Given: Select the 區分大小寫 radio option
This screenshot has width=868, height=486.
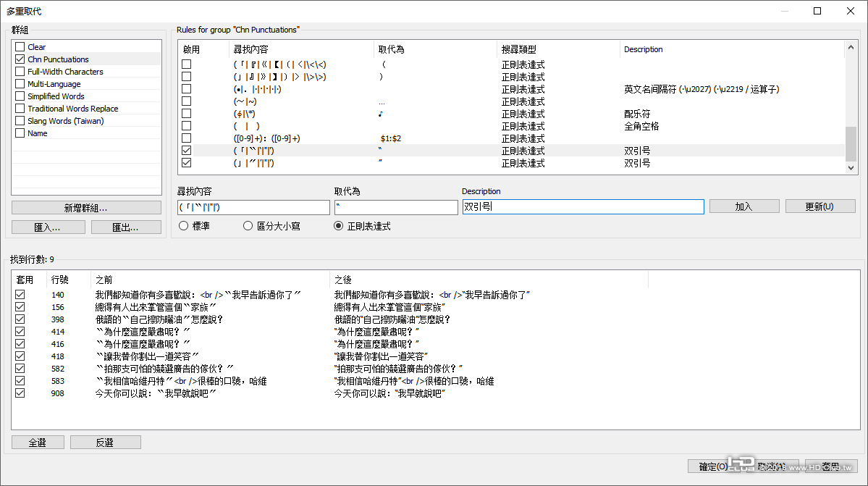Looking at the screenshot, I should pos(248,226).
